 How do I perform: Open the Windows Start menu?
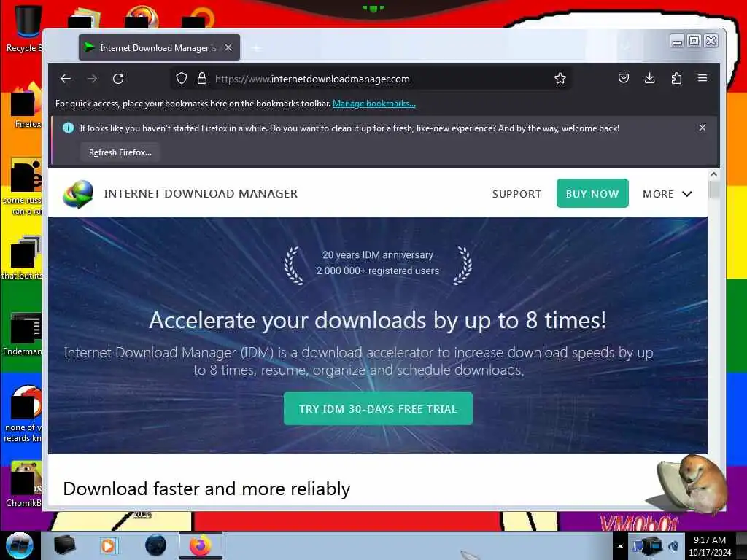tap(19, 545)
